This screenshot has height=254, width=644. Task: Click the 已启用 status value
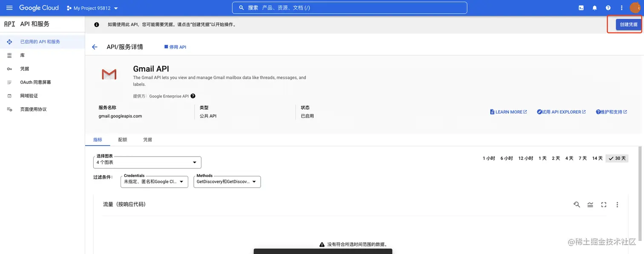pos(307,116)
